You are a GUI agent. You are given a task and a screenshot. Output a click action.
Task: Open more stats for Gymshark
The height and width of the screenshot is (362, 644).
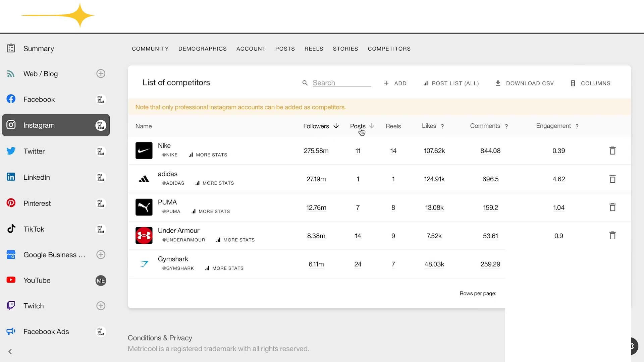click(224, 268)
